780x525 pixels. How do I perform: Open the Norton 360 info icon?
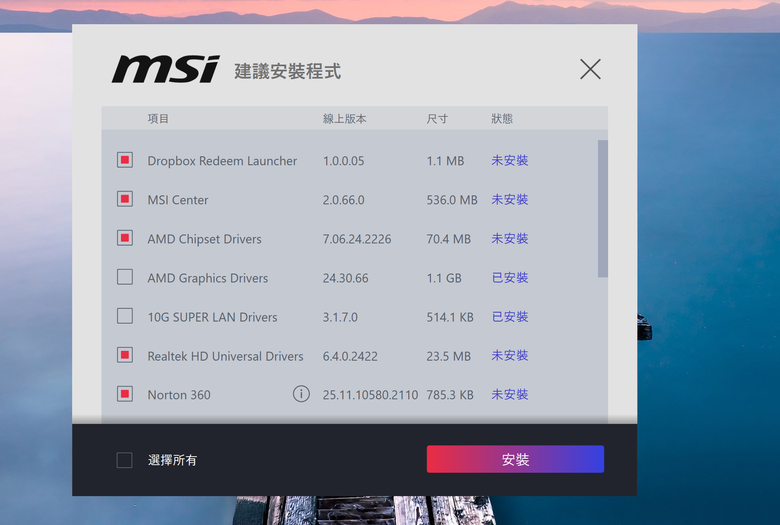pyautogui.click(x=301, y=394)
